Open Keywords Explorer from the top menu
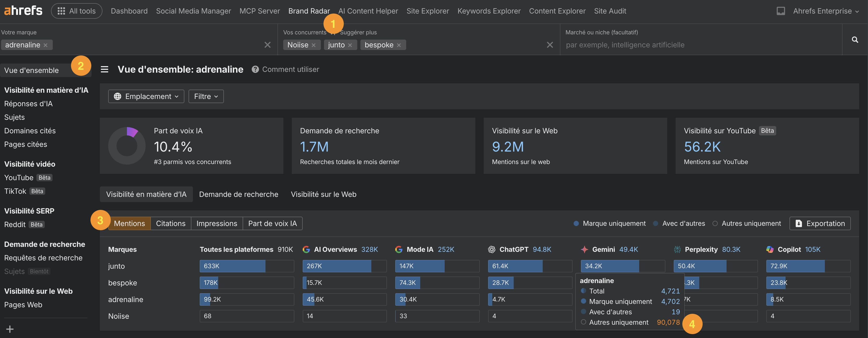Image resolution: width=868 pixels, height=338 pixels. (x=489, y=10)
